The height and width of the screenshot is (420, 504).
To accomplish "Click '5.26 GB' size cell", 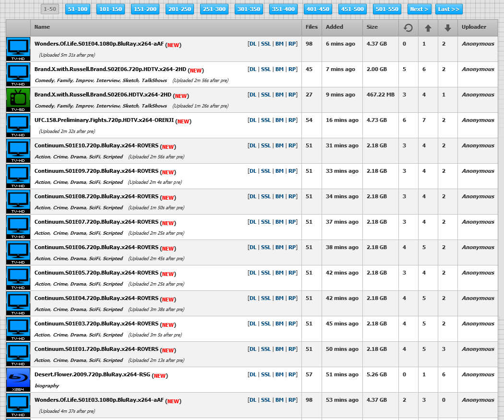I will click(x=376, y=374).
